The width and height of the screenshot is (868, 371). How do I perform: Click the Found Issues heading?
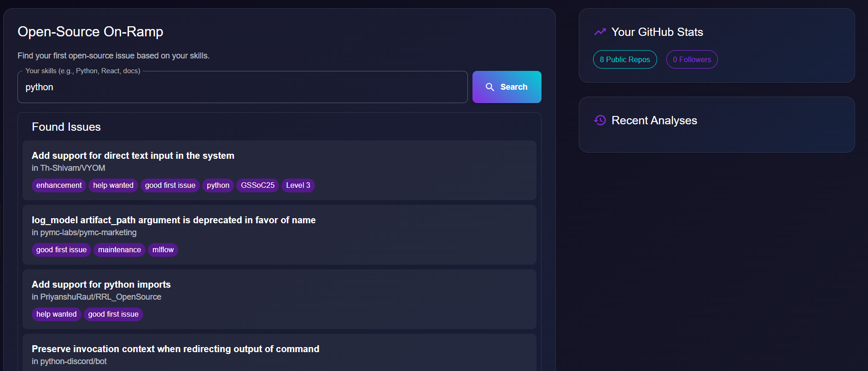[66, 127]
